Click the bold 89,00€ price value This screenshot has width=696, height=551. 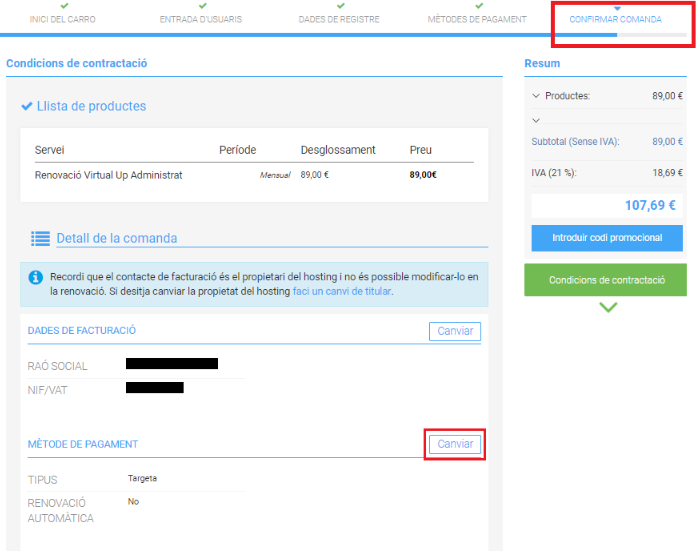423,175
